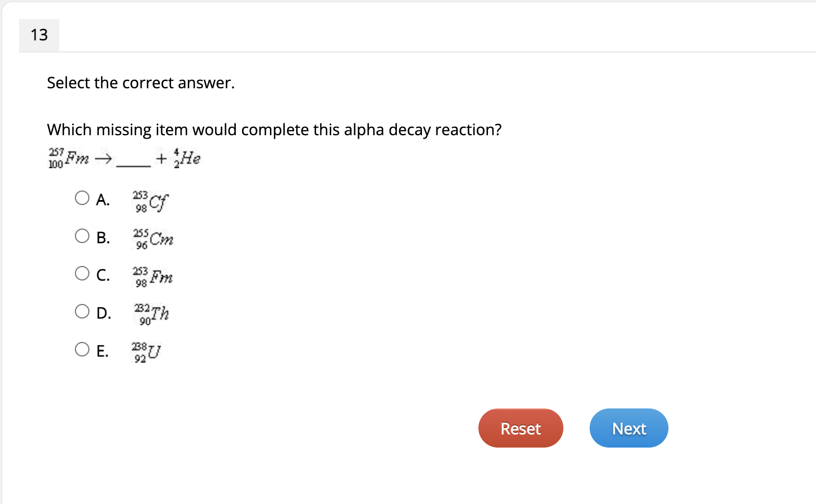Choose the Curium-255 answer option
This screenshot has height=504, width=816.
(153, 239)
